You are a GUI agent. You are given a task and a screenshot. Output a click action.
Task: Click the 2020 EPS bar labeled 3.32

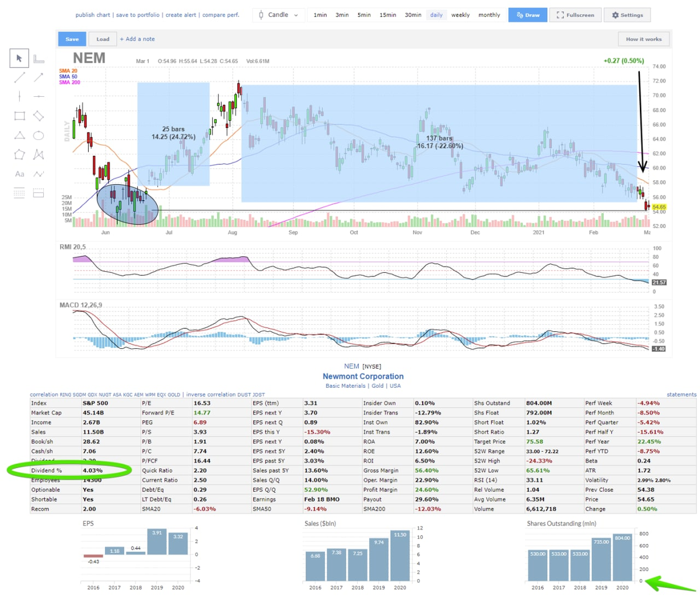pyautogui.click(x=178, y=544)
